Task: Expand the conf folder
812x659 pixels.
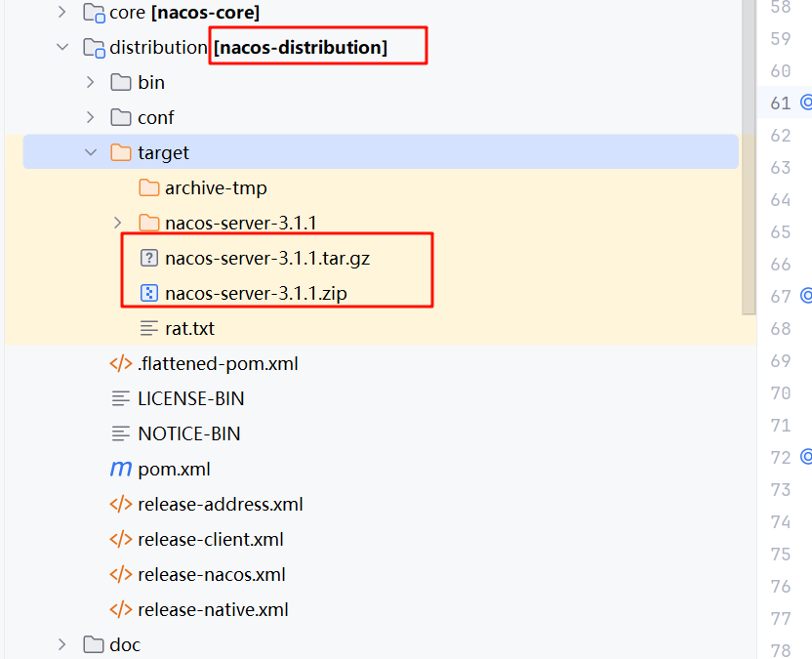Action: (90, 117)
